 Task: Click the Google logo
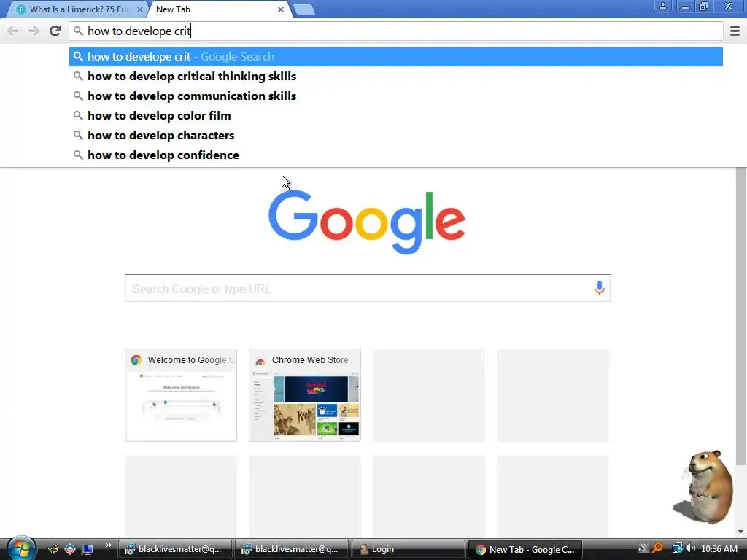[367, 222]
